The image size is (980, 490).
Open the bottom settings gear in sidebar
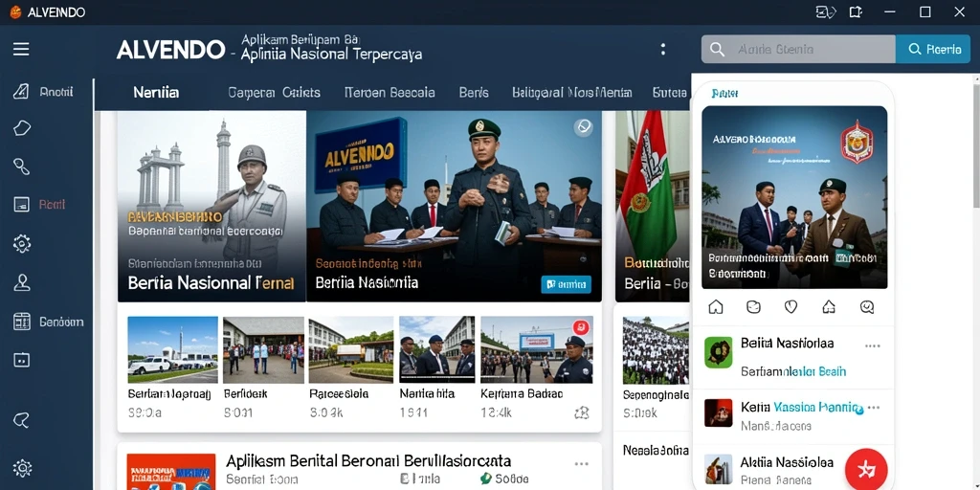22,468
